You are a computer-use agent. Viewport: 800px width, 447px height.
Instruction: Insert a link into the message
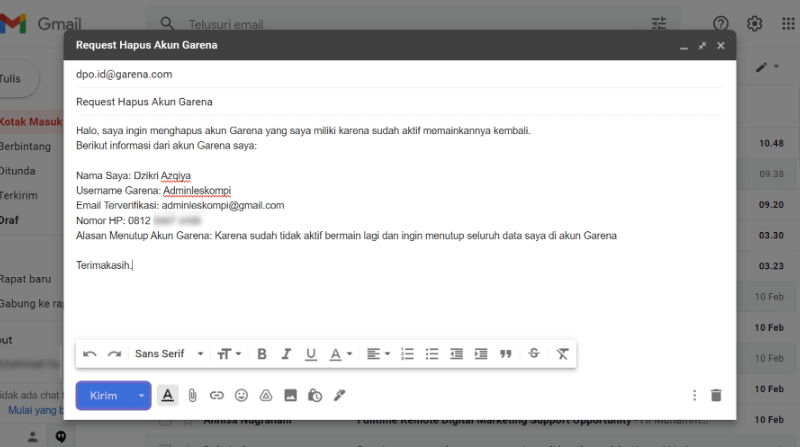pyautogui.click(x=217, y=395)
